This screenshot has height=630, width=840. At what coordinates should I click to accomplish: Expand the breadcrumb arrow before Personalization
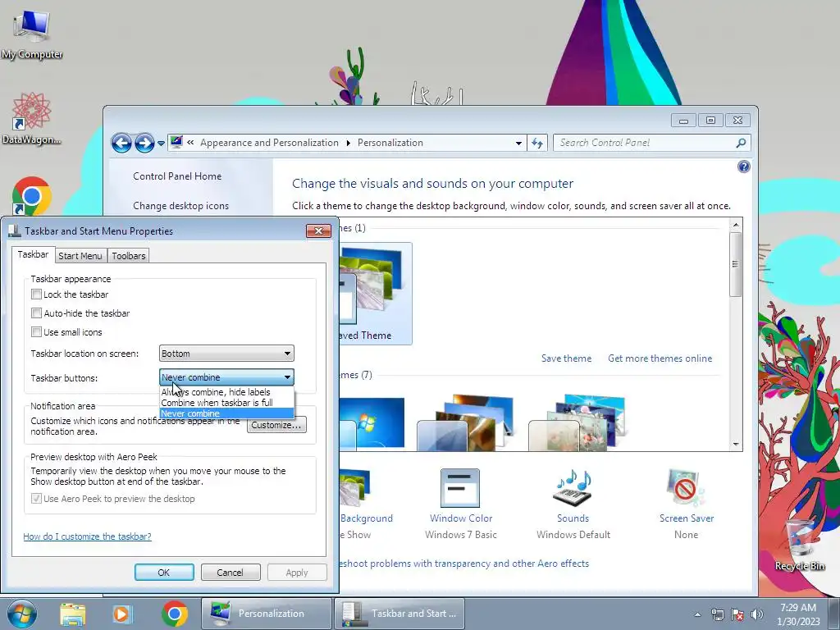348,143
